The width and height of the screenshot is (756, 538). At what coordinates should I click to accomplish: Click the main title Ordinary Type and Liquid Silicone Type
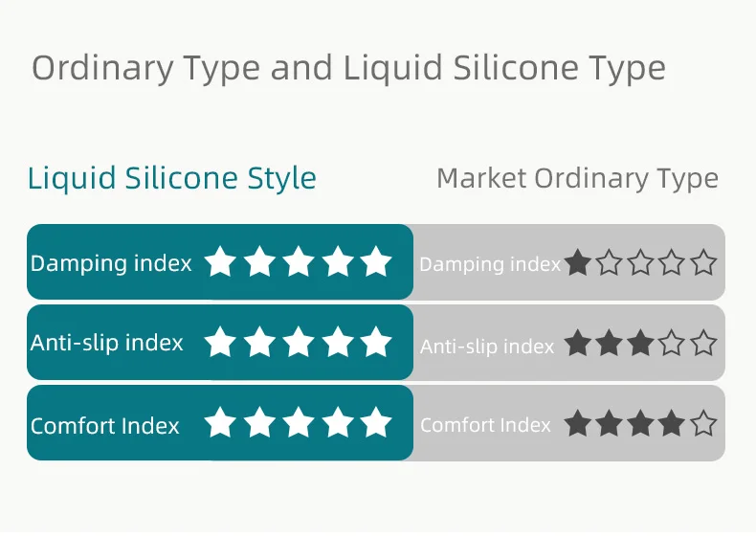348,69
